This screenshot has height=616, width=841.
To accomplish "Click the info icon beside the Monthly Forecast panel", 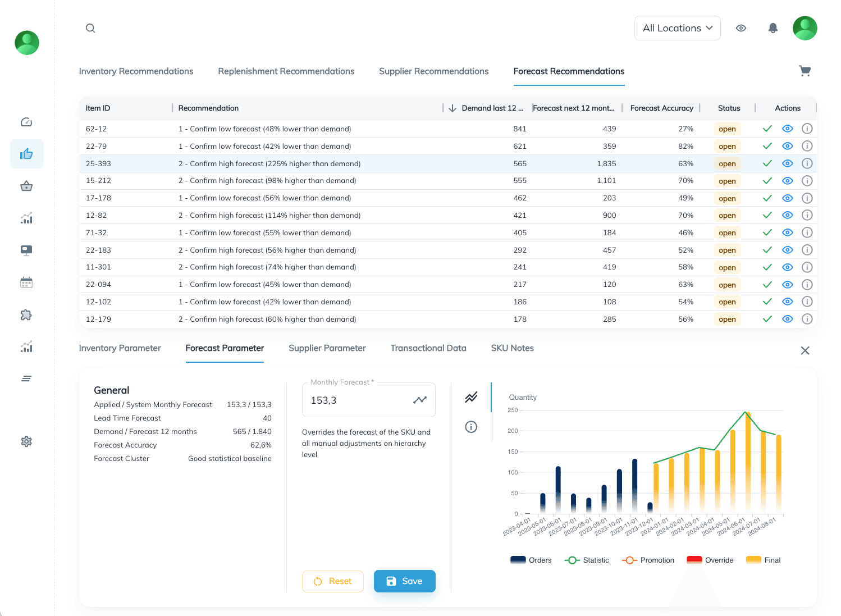I will (x=471, y=427).
